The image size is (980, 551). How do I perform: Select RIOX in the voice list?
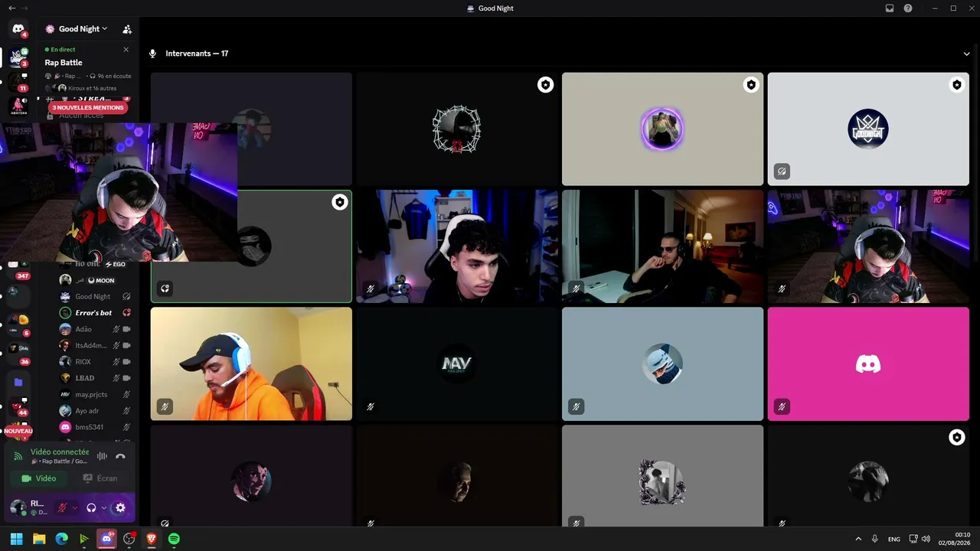96,361
